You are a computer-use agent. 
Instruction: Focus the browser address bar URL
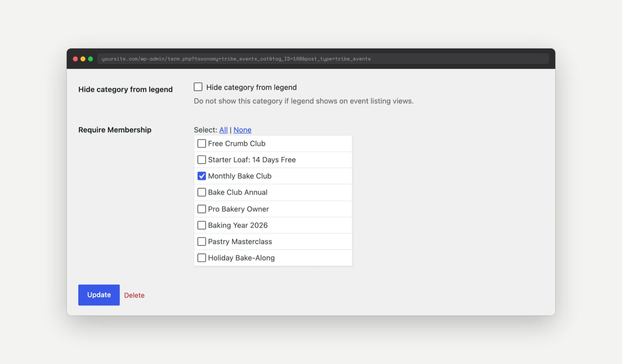(323, 59)
